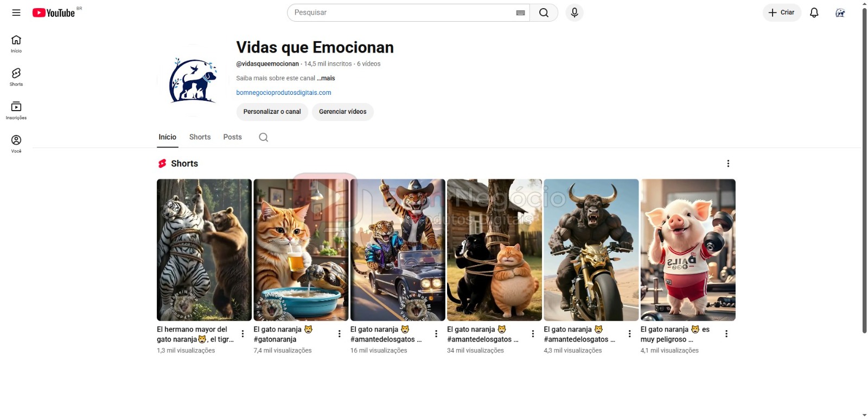The height and width of the screenshot is (419, 868).
Task: Click the page vertical scrollbar
Action: click(864, 163)
